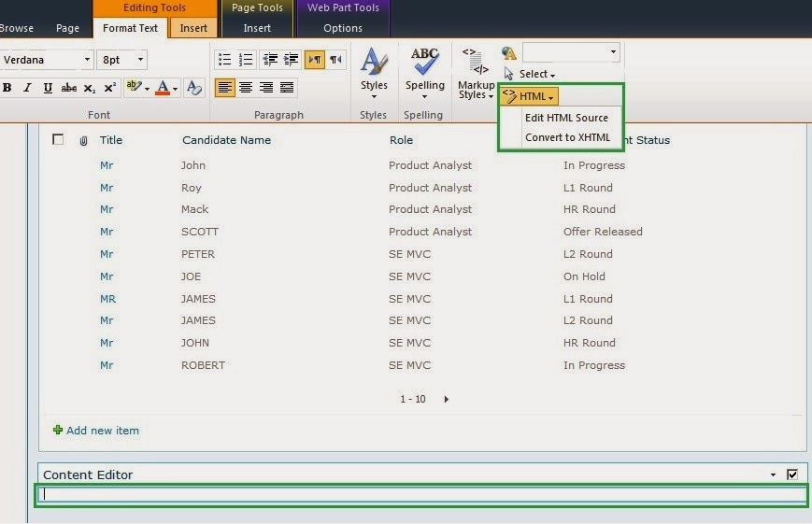The image size is (812, 524).
Task: Open the language combo box
Action: [x=571, y=52]
